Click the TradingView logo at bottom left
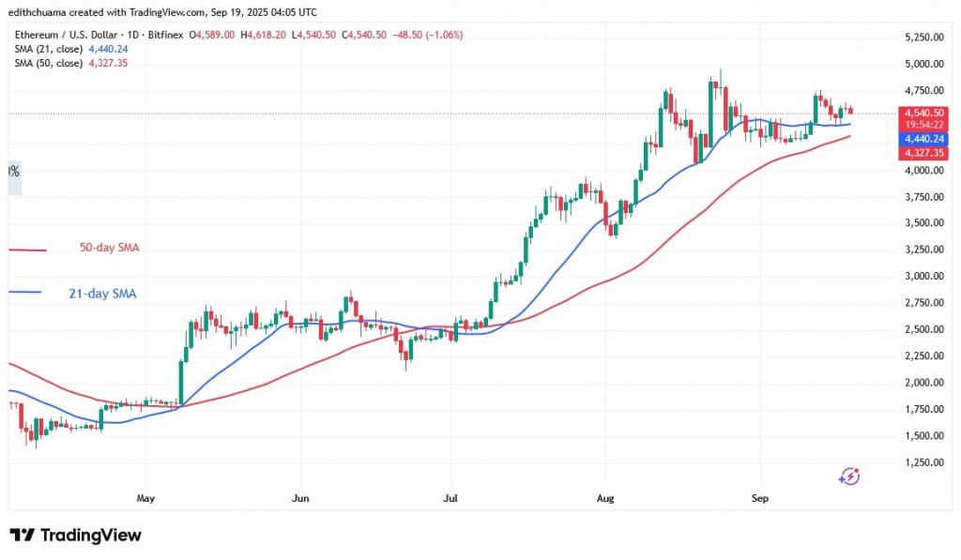Screen dimensions: 961x560 click(76, 535)
